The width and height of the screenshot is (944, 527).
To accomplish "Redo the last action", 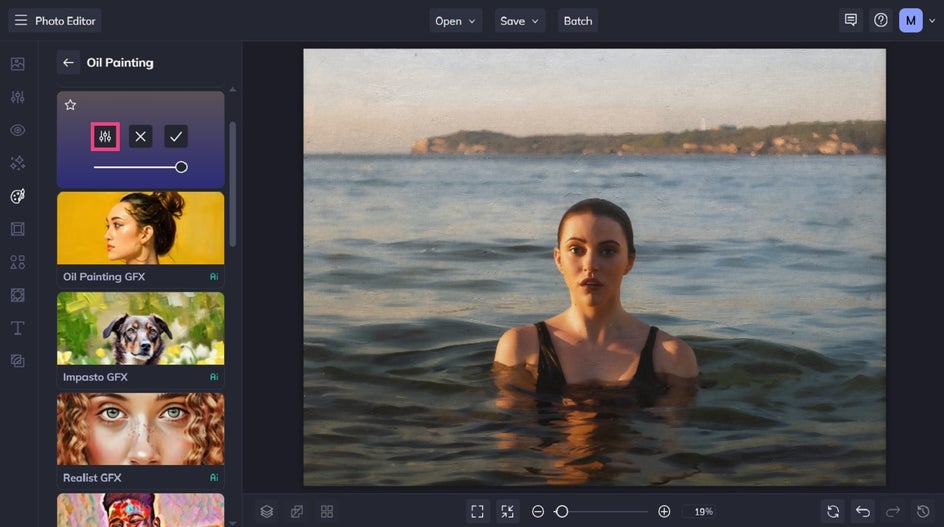I will [893, 511].
